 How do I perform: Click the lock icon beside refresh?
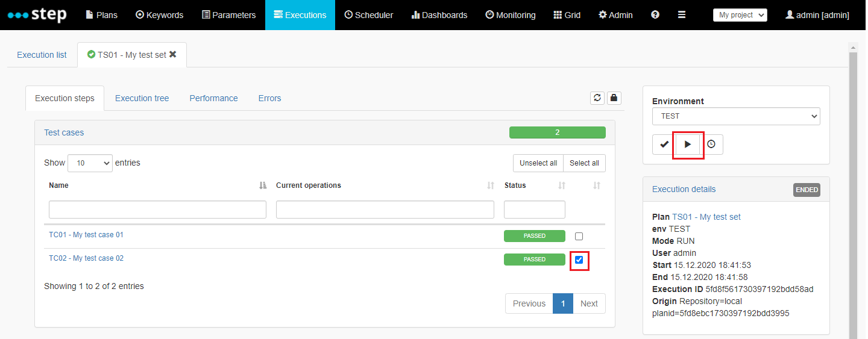point(614,98)
